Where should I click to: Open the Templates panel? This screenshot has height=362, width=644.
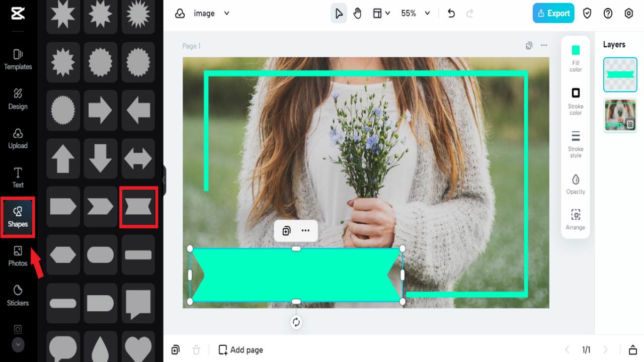click(x=18, y=59)
